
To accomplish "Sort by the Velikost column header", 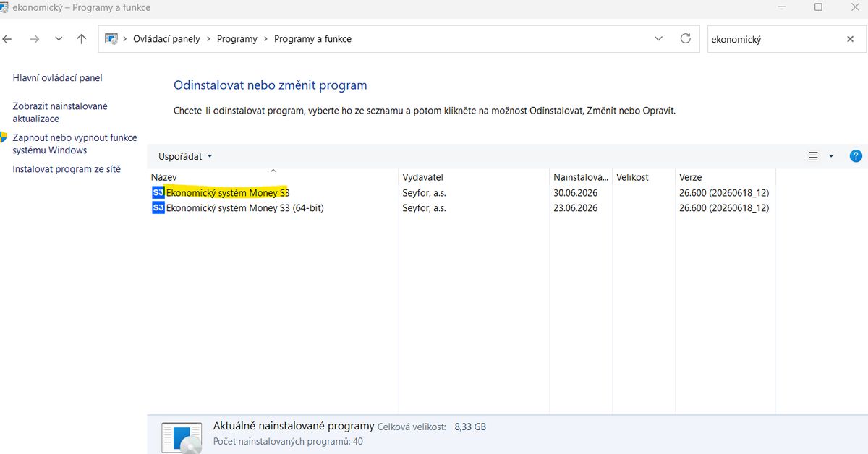I will click(643, 177).
